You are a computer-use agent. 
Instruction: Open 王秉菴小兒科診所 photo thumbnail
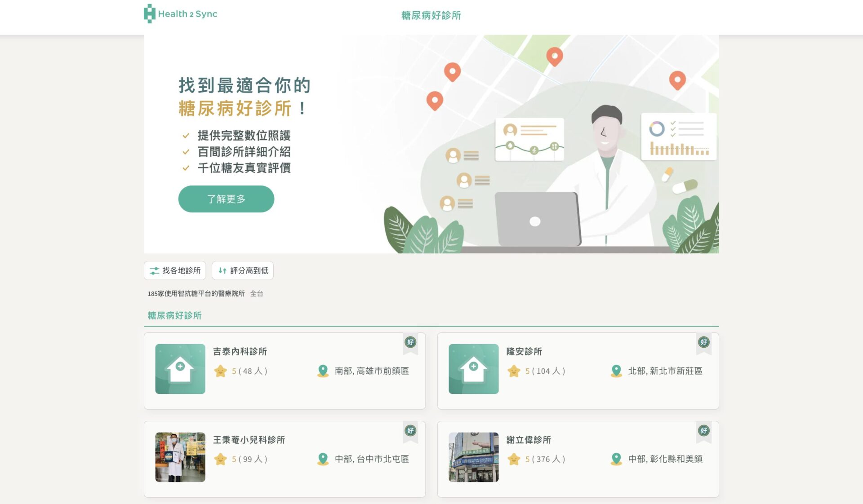point(180,457)
